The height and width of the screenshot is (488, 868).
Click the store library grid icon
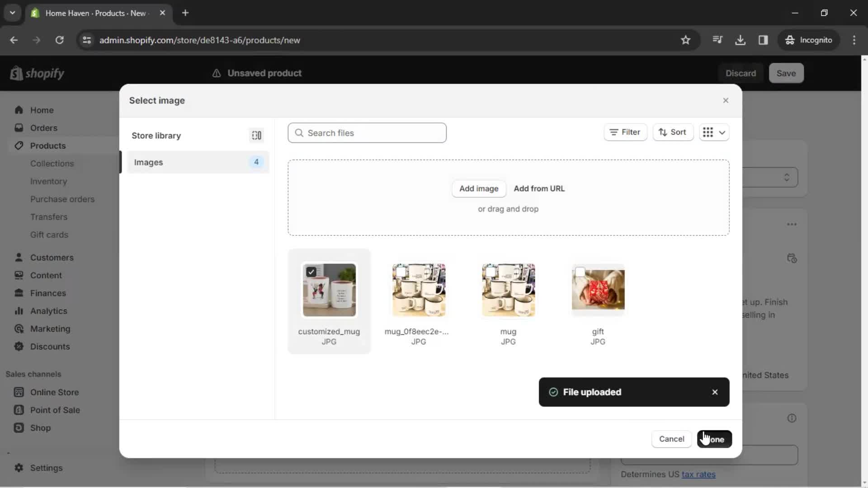[x=256, y=135]
